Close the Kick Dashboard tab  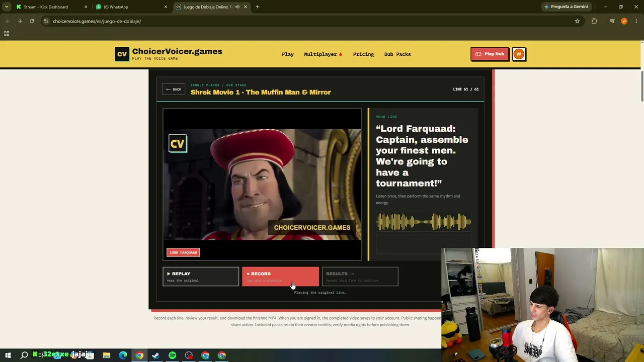click(86, 7)
